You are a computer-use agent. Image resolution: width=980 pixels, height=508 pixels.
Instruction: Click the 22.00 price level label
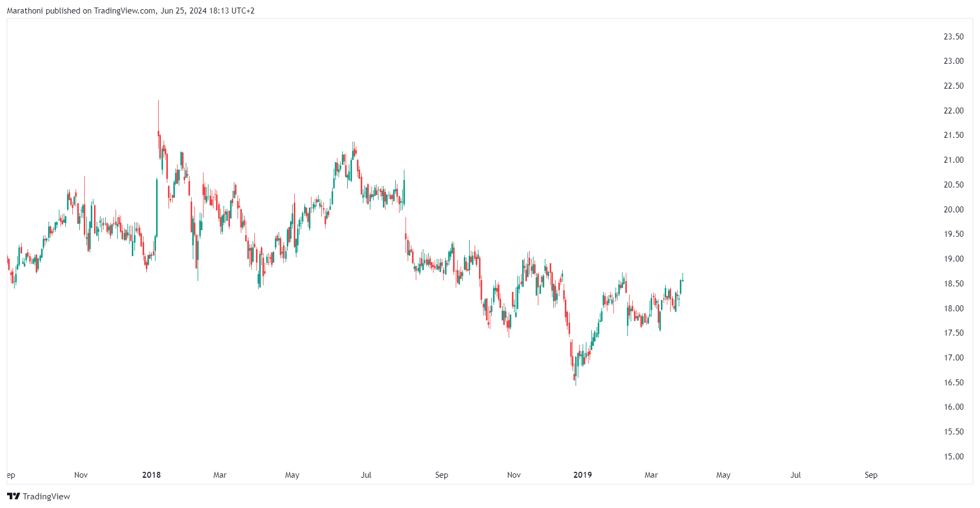(953, 110)
